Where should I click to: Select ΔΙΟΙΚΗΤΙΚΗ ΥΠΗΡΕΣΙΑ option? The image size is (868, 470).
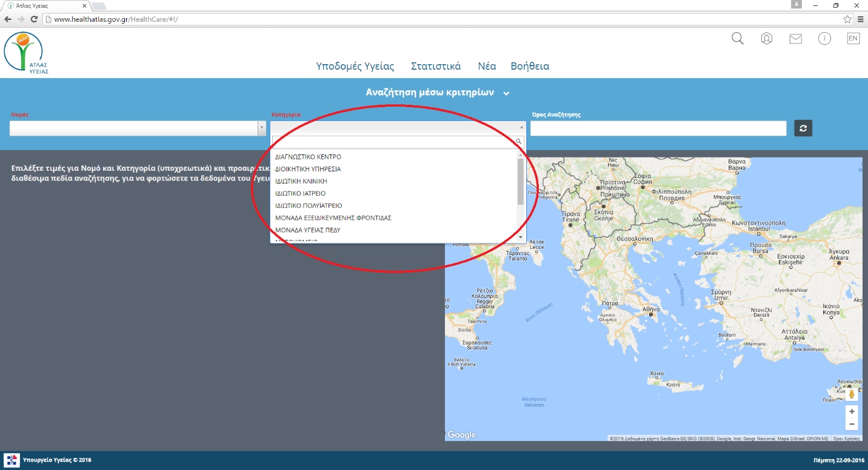point(394,169)
